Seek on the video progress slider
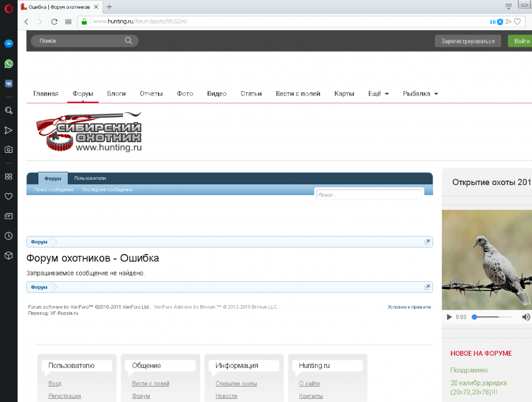The image size is (532, 402). tap(492, 317)
